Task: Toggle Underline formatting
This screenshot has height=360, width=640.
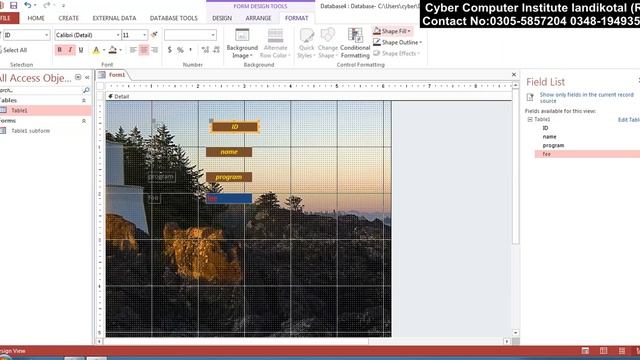Action: coord(81,50)
